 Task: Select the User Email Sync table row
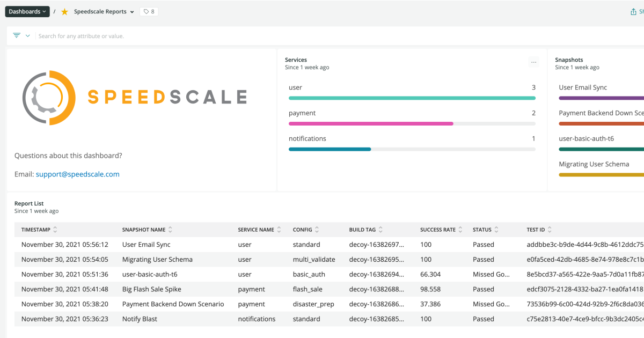329,245
